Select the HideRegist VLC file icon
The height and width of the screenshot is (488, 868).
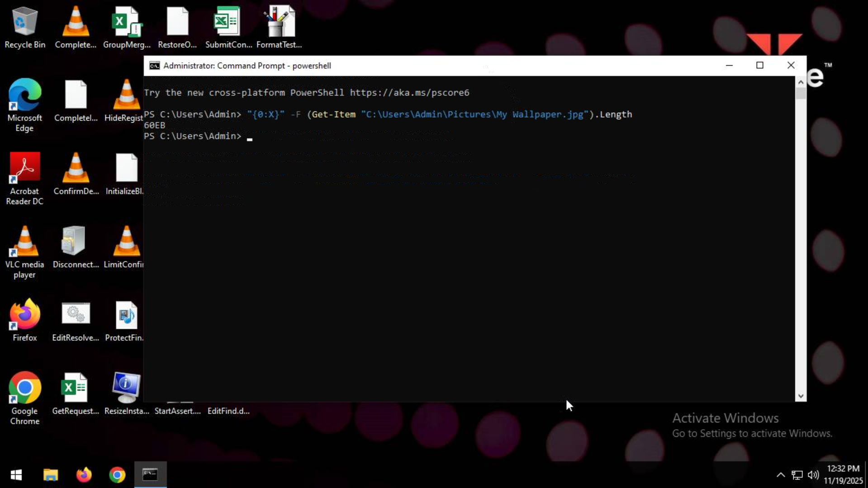click(124, 100)
